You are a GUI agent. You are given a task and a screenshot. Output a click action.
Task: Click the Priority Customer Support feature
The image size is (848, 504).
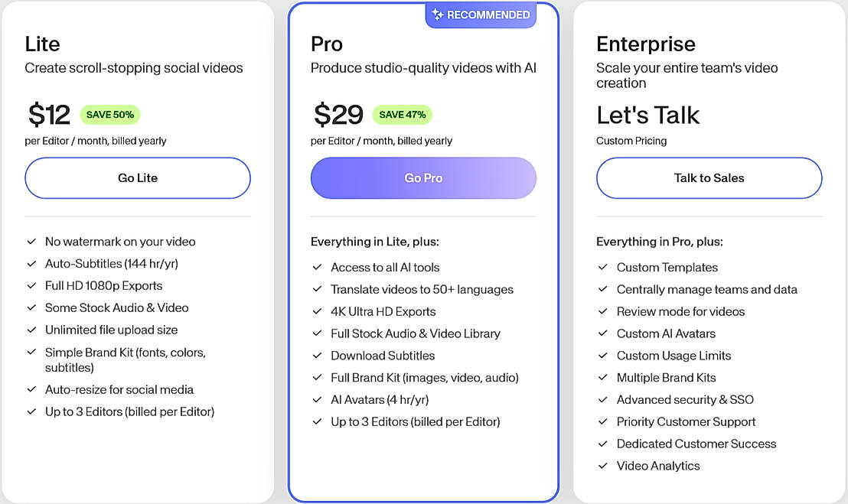[x=686, y=422]
